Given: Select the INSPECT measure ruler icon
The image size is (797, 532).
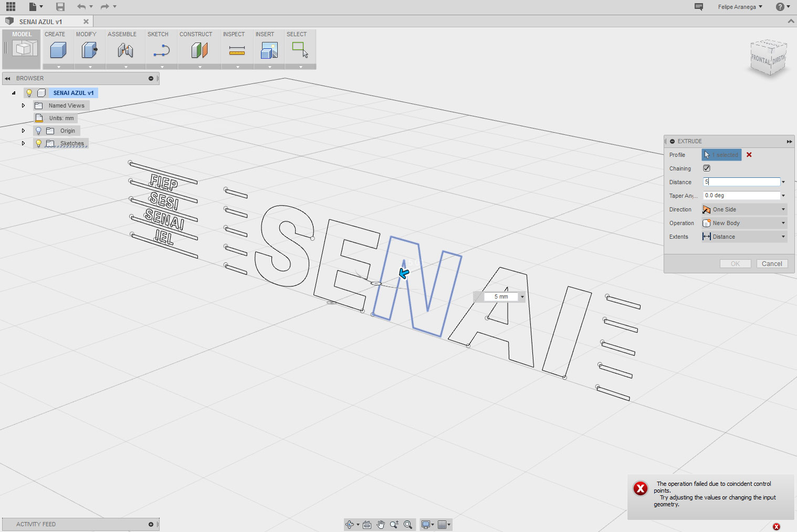Looking at the screenshot, I should [x=237, y=51].
